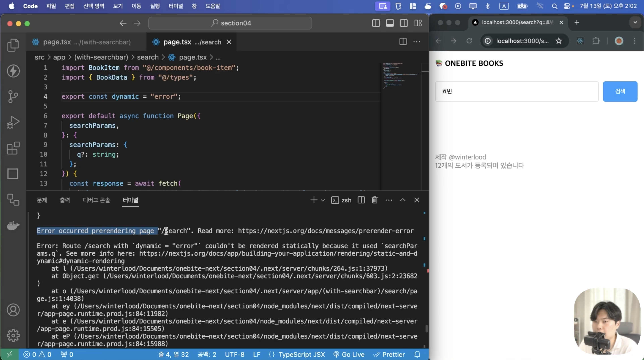
Task: Open the terminal launch profile dropdown arrow
Action: (323, 200)
